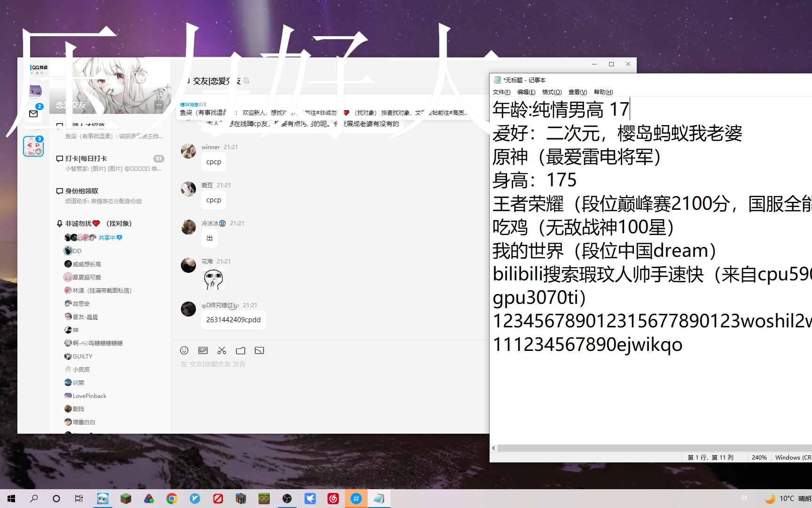Click 花海's avatar in chat
Screen dimensions: 812x508
coord(188,265)
